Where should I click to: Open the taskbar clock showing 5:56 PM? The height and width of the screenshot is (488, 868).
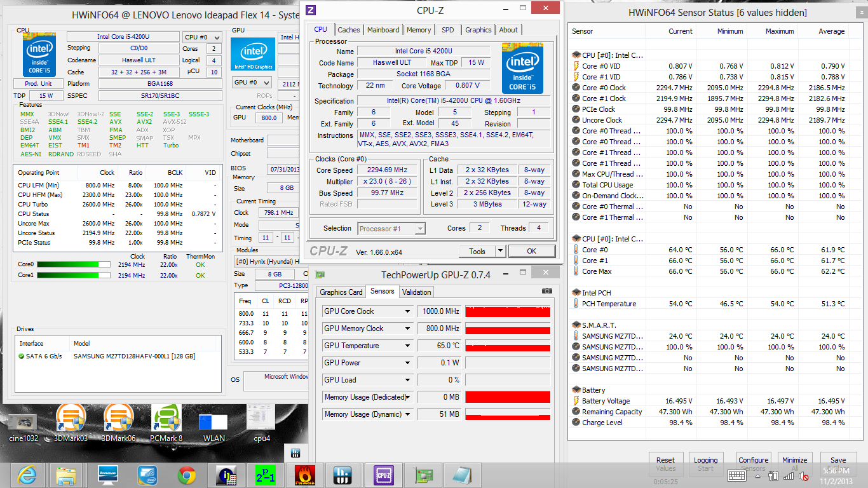coord(836,476)
